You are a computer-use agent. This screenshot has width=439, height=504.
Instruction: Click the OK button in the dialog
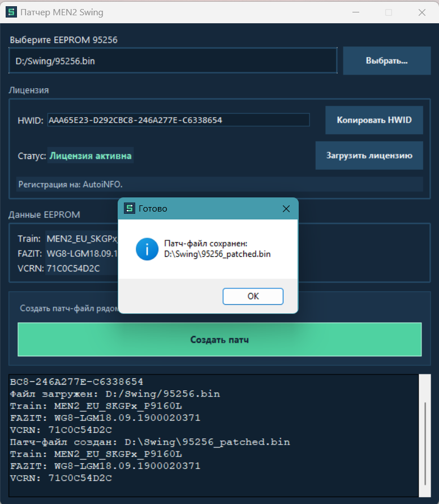tap(253, 296)
